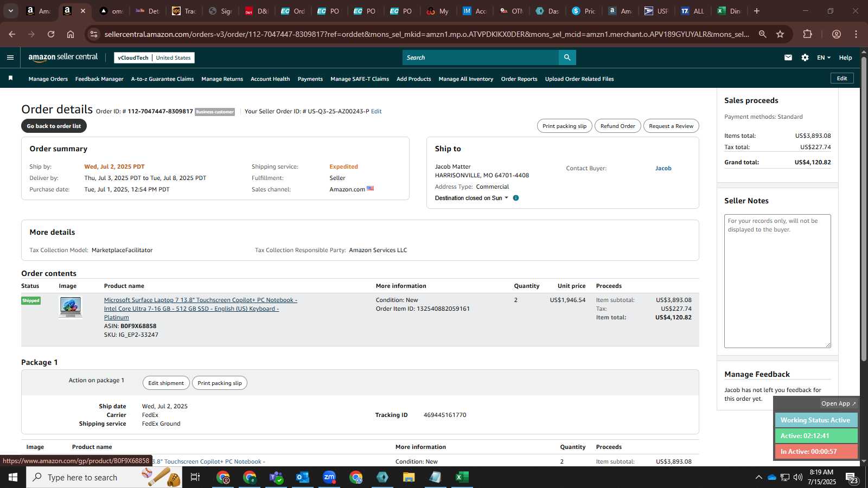Click into the Seller Notes text area
Viewport: 868px width, 488px height.
tap(777, 281)
